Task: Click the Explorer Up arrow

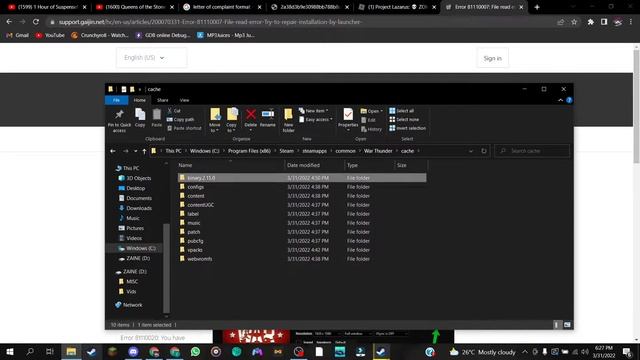Action: click(144, 151)
